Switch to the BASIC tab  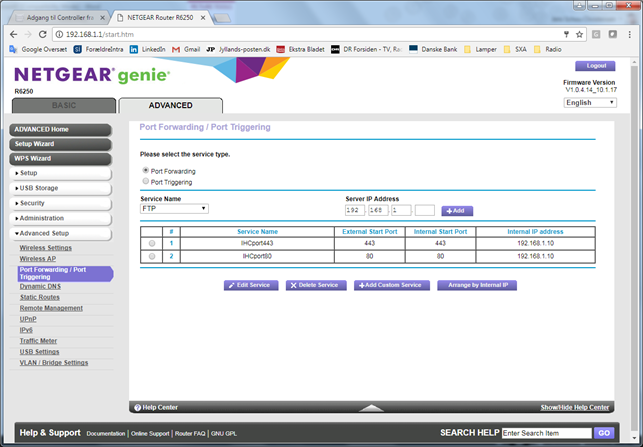(x=63, y=105)
